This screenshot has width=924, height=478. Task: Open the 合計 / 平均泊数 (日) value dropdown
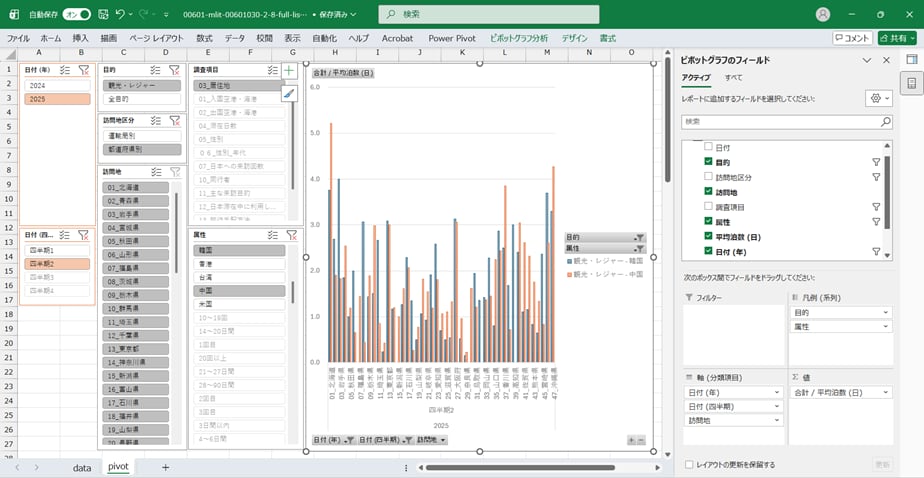(883, 392)
